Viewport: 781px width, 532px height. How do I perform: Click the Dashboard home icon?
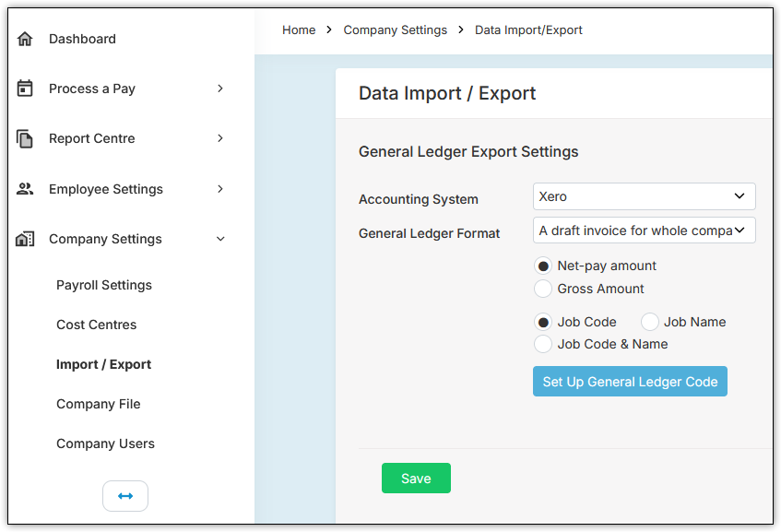(25, 39)
